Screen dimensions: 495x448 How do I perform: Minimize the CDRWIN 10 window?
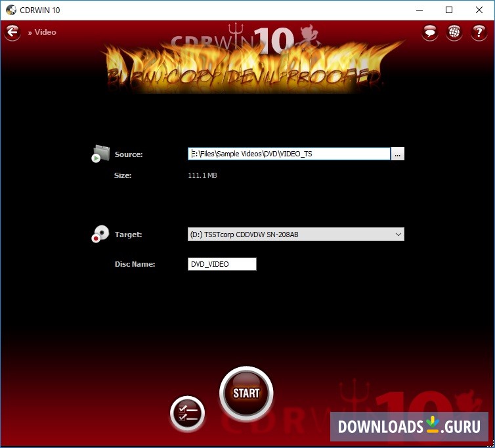point(420,10)
